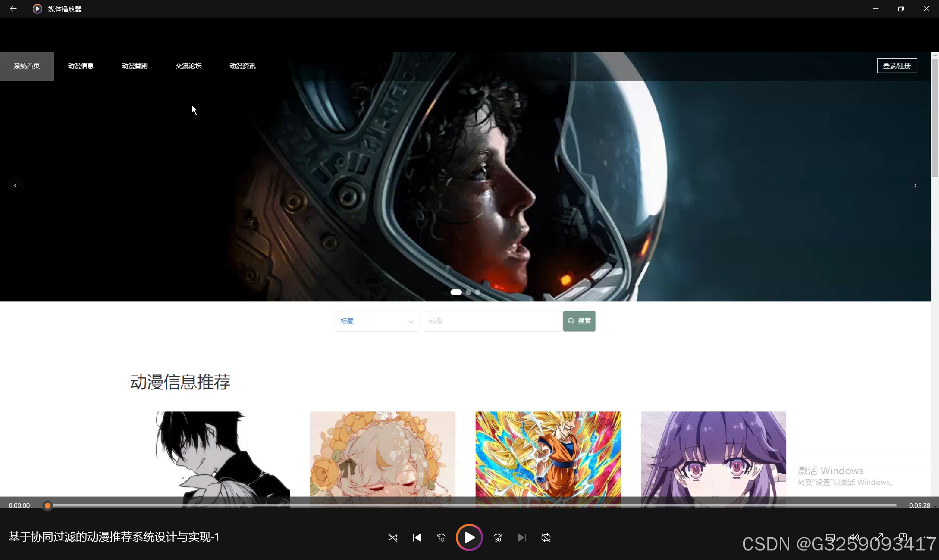Select the third carousel indicator dot

click(x=478, y=292)
